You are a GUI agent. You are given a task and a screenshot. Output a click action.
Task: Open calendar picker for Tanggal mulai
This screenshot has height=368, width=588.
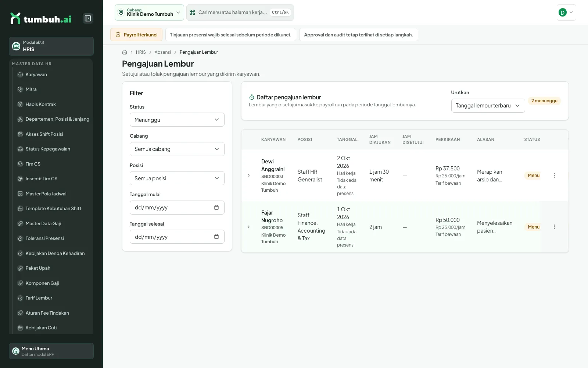[x=216, y=208]
